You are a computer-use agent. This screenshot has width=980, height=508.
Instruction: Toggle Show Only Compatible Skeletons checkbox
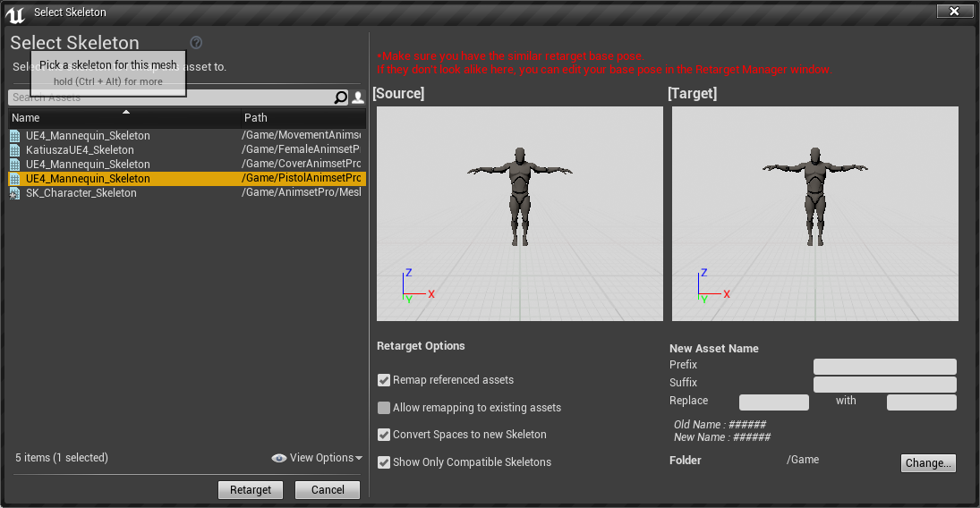click(384, 462)
